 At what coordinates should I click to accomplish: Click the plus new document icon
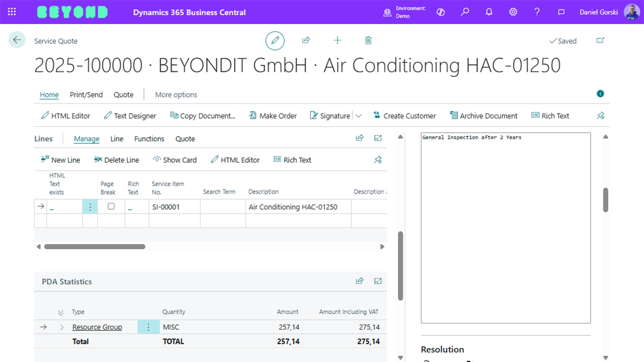pyautogui.click(x=337, y=41)
